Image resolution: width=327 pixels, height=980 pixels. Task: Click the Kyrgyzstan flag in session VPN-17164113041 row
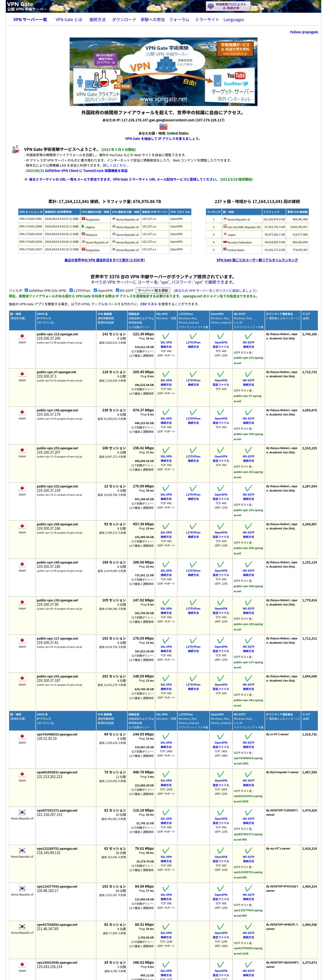83,219
